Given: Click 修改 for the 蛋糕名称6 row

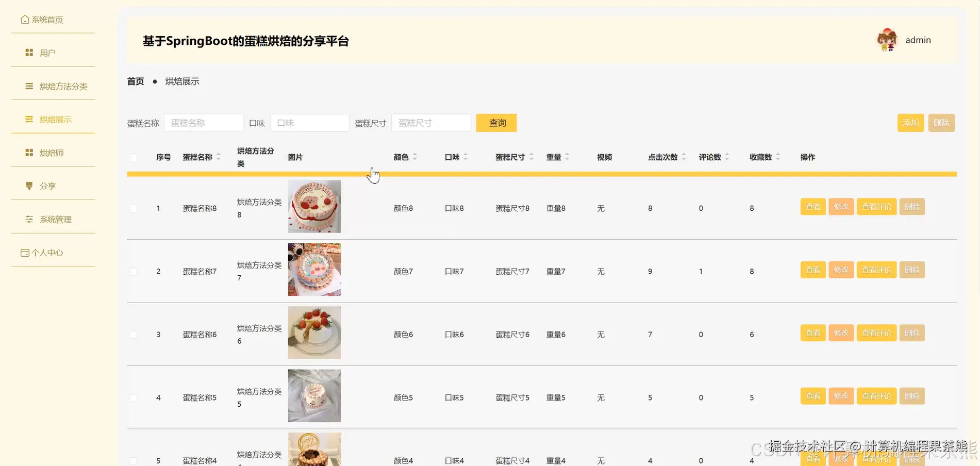Looking at the screenshot, I should coord(841,333).
